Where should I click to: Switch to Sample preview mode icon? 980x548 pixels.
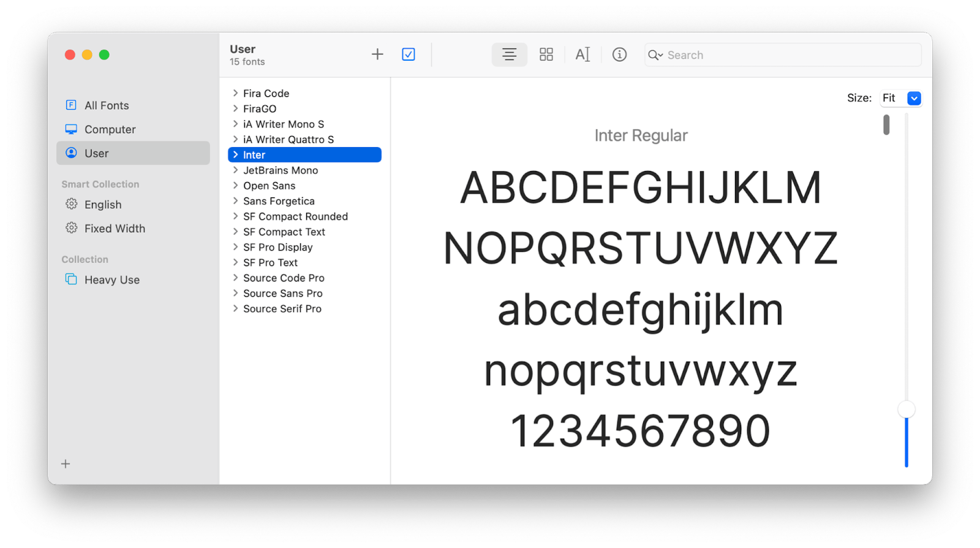[x=509, y=55]
